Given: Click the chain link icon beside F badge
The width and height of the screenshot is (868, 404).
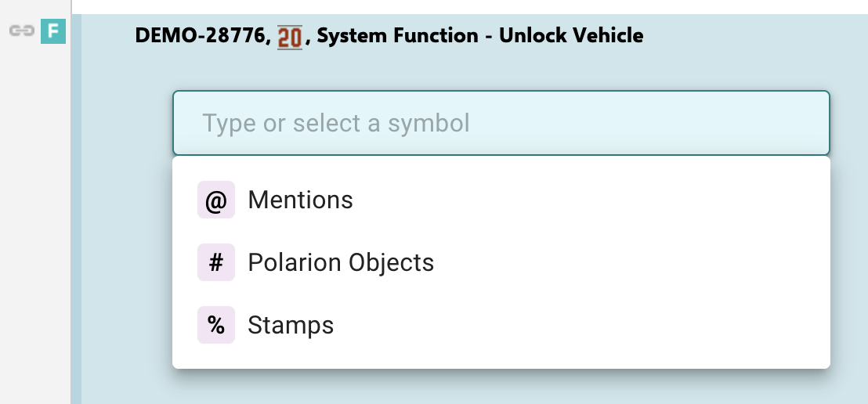Looking at the screenshot, I should pos(22,31).
